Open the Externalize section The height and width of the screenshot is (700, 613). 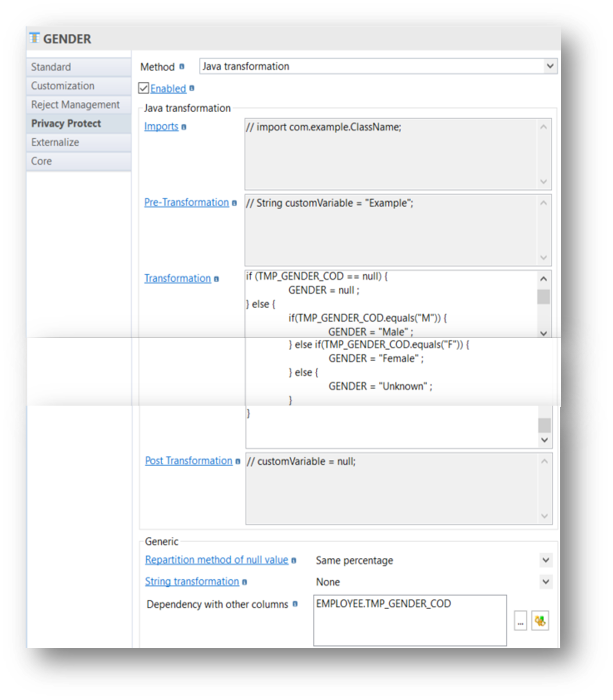tap(55, 142)
